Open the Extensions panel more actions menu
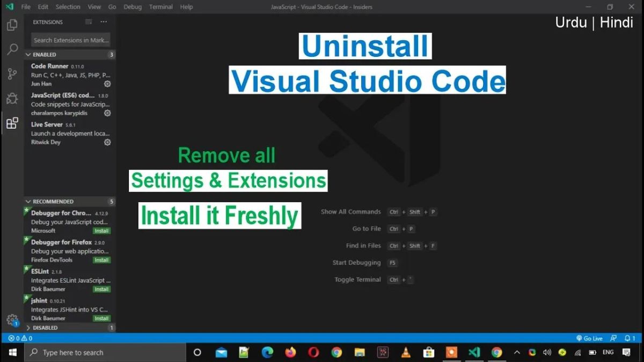The width and height of the screenshot is (644, 362). click(x=104, y=22)
